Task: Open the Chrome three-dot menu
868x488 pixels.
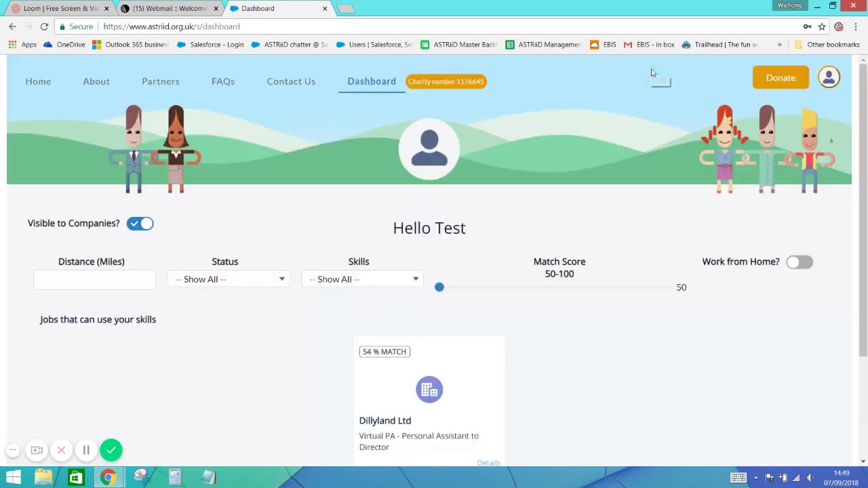Action: pos(856,26)
